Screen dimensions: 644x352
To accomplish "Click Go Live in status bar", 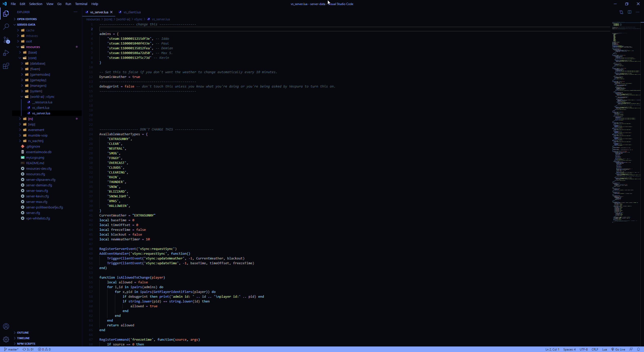I will click(x=618, y=349).
